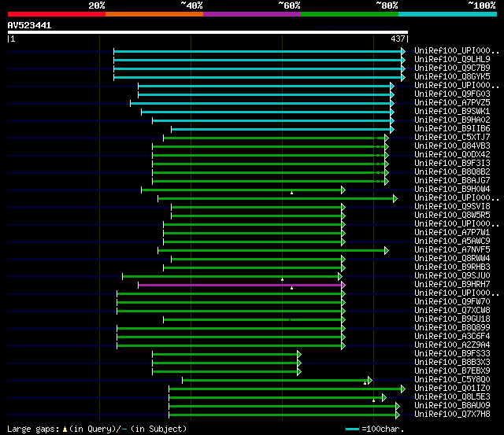Select the UniRef100_B8B3X3 label

click(x=452, y=363)
